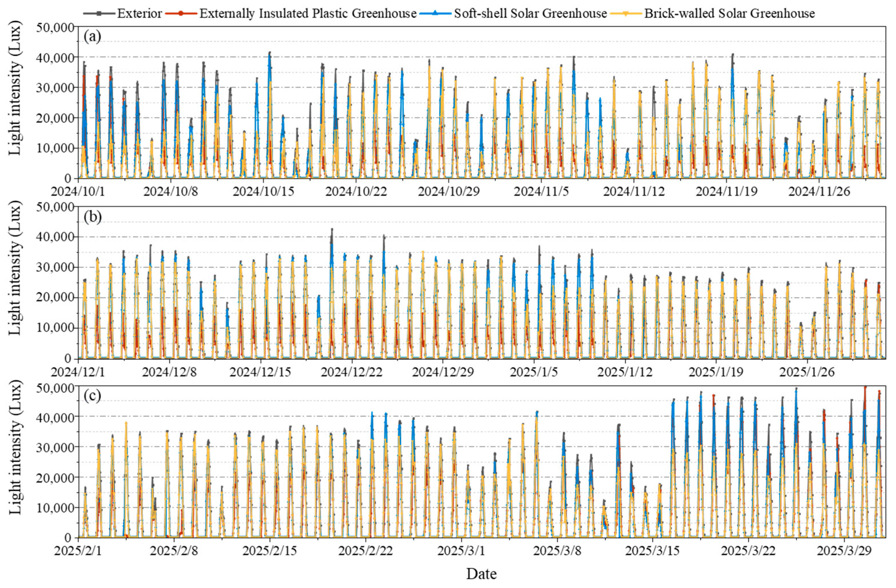Image resolution: width=896 pixels, height=588 pixels.
Task: Click the 2025/1/12 x-axis date label
Action: [x=625, y=372]
